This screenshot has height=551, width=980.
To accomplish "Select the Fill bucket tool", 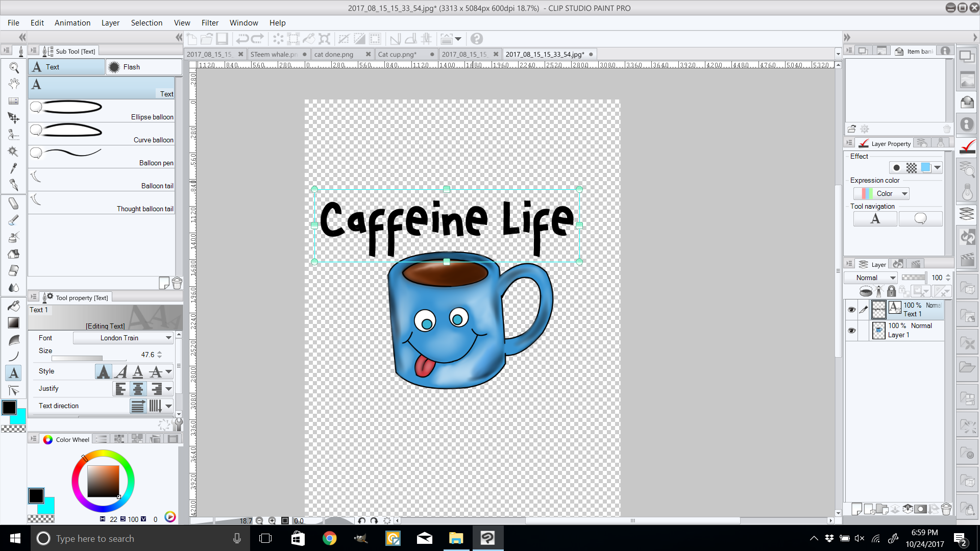I will (x=14, y=306).
